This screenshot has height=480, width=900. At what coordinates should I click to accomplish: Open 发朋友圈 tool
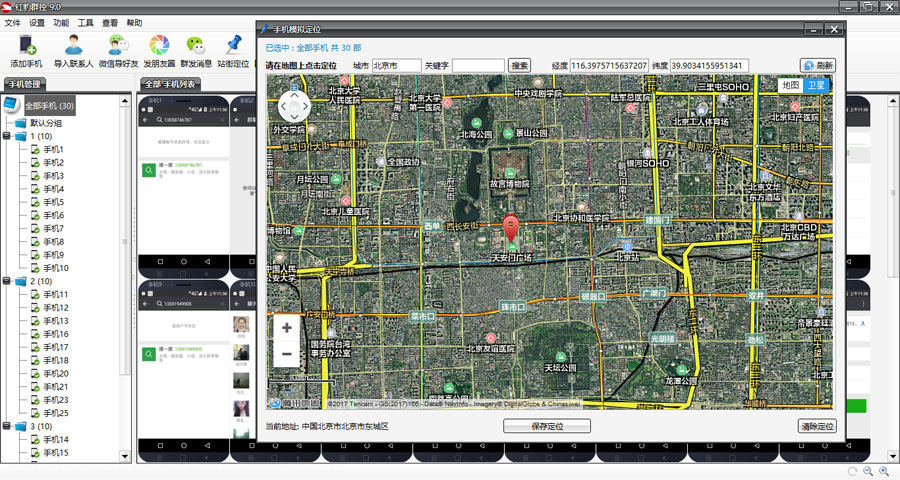pos(159,51)
